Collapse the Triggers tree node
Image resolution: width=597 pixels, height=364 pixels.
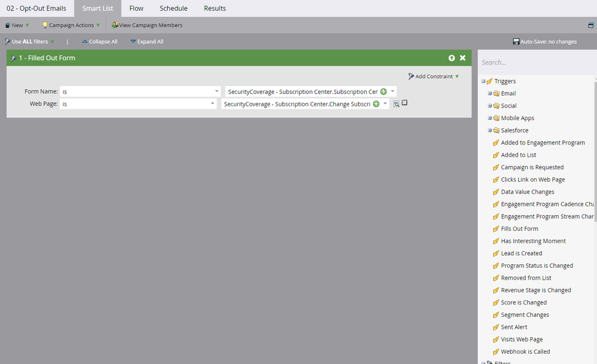click(483, 81)
